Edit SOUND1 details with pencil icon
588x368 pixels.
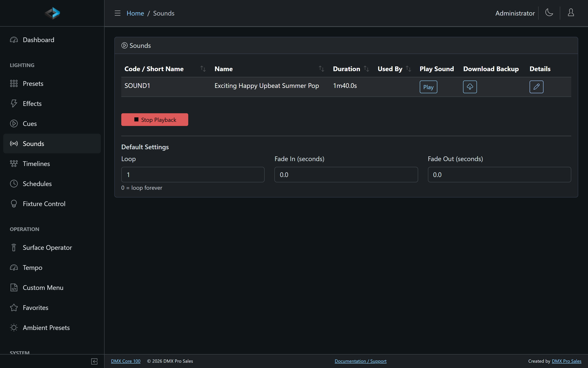(536, 87)
